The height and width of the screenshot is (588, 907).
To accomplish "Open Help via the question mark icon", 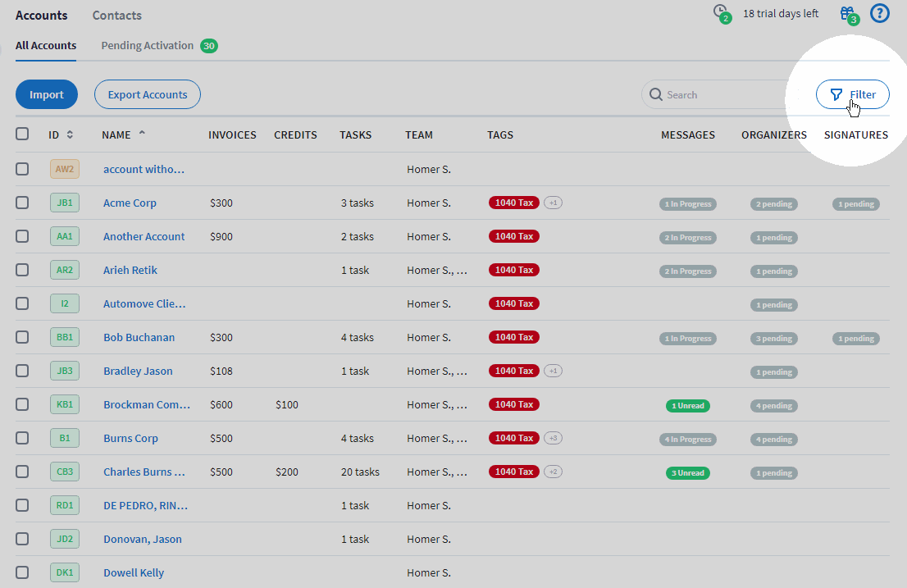I will click(x=879, y=13).
